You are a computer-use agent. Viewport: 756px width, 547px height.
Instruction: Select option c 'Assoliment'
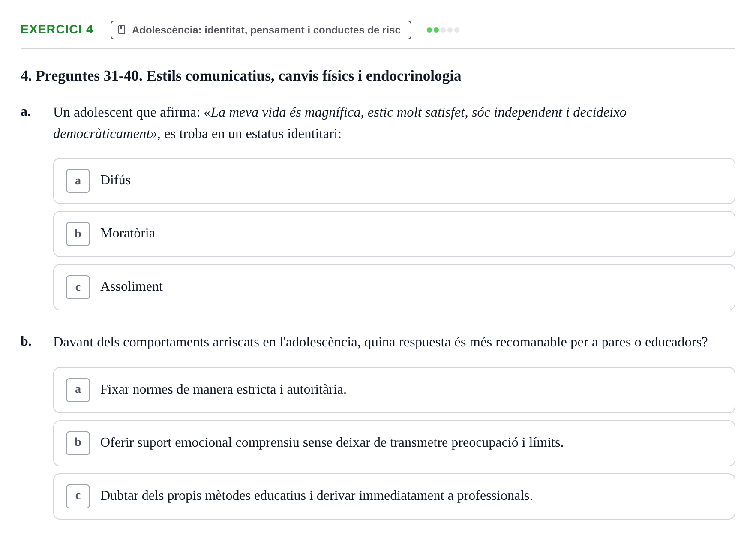pos(394,287)
